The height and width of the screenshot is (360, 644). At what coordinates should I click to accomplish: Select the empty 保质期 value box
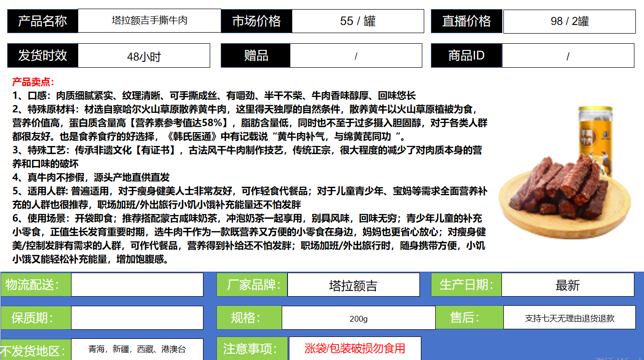coord(137,318)
